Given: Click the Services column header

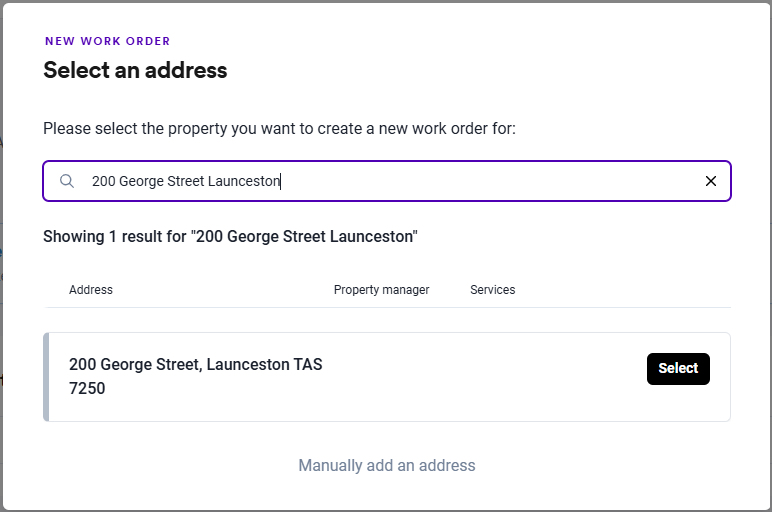Looking at the screenshot, I should 492,290.
